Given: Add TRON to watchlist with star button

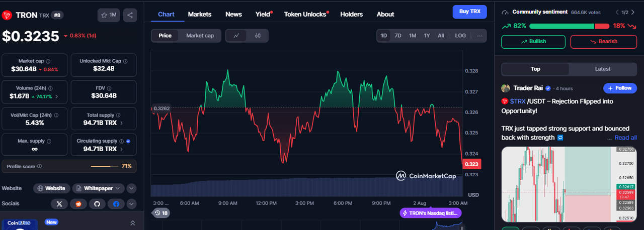Looking at the screenshot, I should click(108, 15).
